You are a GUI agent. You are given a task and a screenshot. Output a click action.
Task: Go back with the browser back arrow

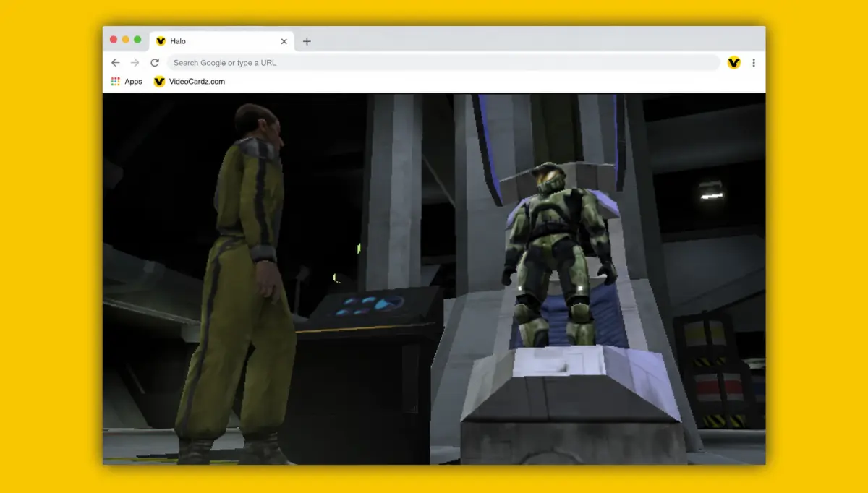point(116,63)
